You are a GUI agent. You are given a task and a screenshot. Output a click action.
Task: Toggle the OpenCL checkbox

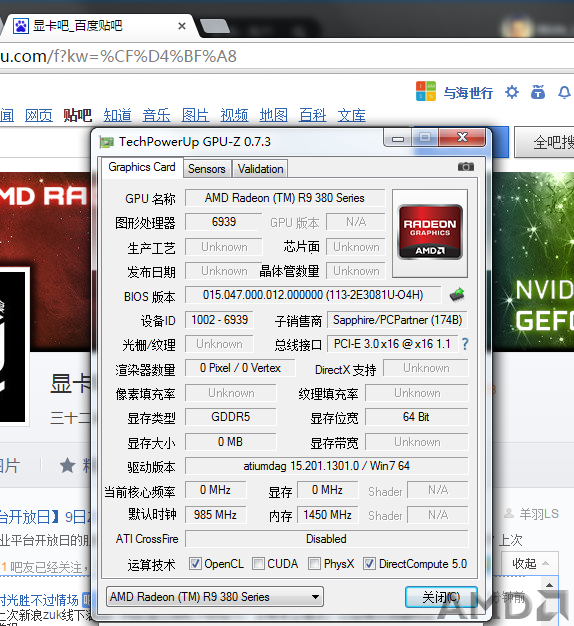(x=195, y=564)
